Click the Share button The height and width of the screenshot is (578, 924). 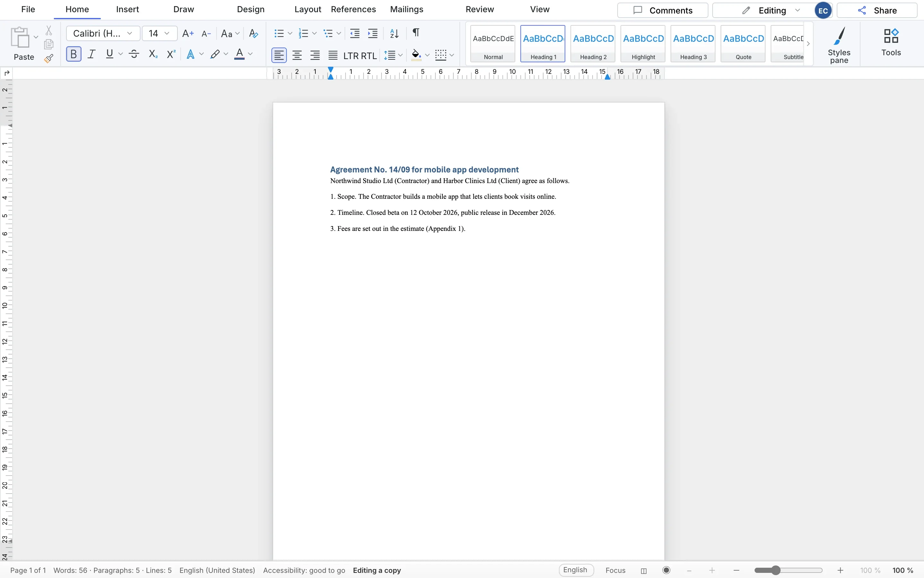[x=877, y=11]
